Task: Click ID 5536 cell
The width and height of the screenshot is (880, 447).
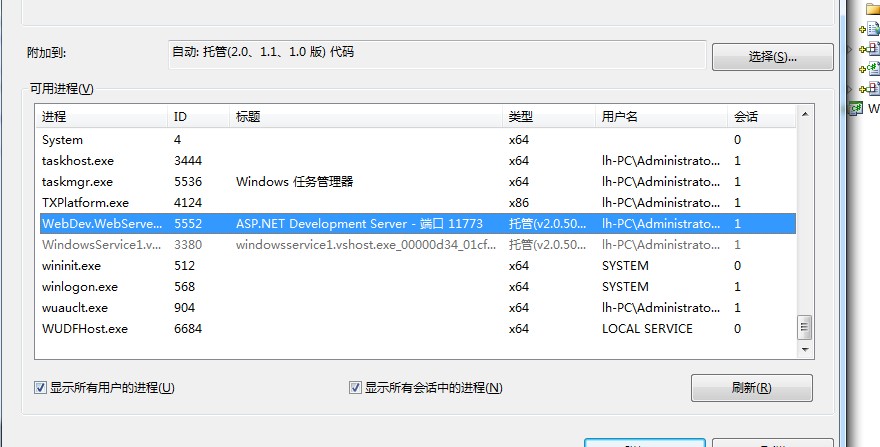Action: pyautogui.click(x=188, y=182)
